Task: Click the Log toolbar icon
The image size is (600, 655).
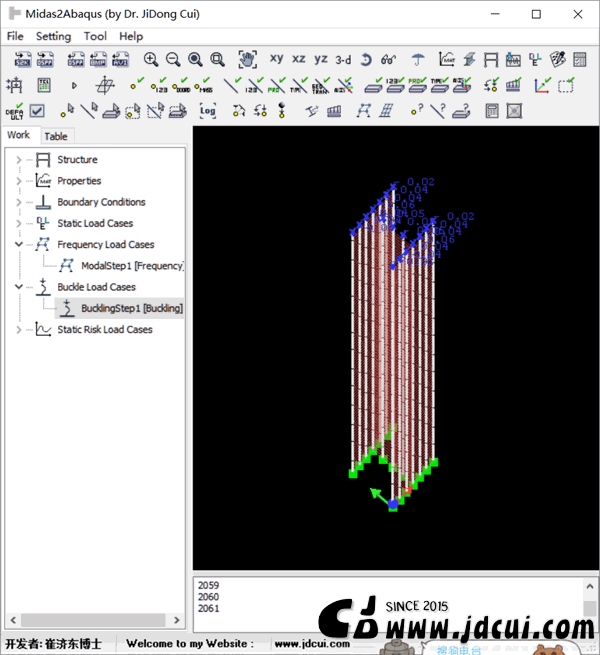Action: (x=208, y=111)
